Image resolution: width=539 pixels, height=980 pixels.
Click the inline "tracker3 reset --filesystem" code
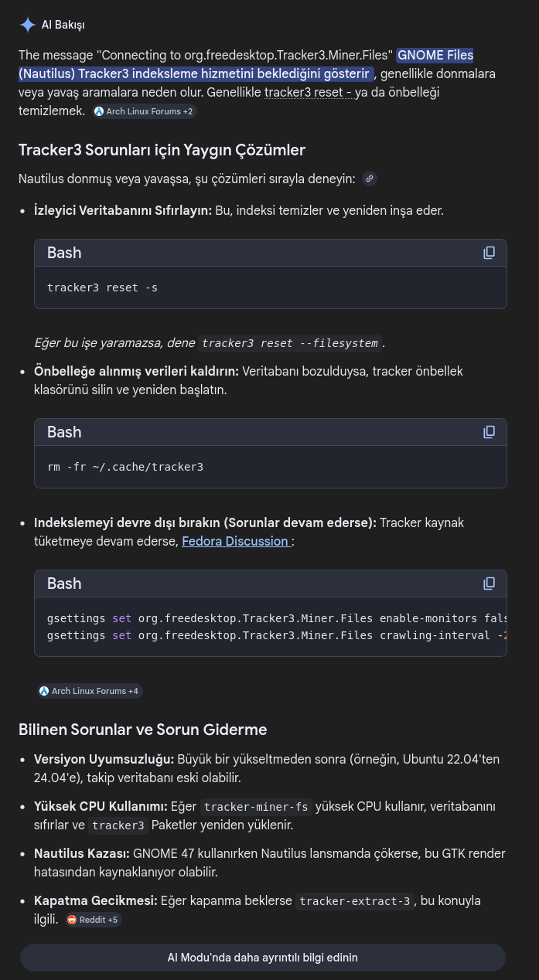click(290, 343)
